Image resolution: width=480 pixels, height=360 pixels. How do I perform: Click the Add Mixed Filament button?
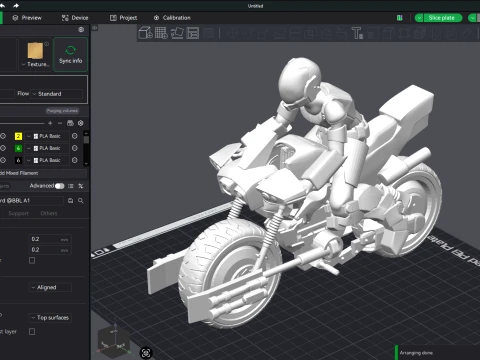pyautogui.click(x=43, y=173)
